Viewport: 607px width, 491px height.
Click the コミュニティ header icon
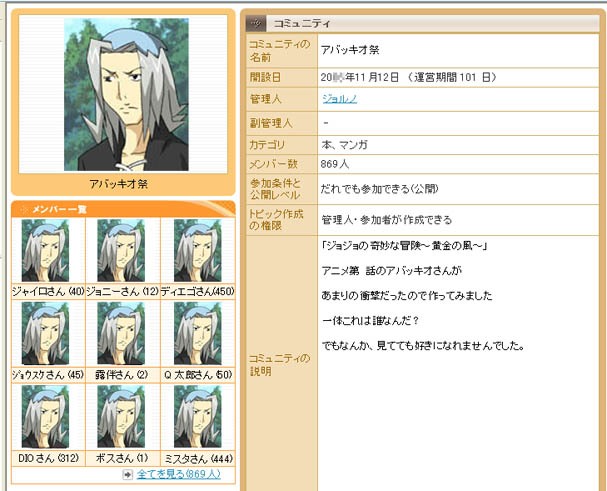[256, 24]
